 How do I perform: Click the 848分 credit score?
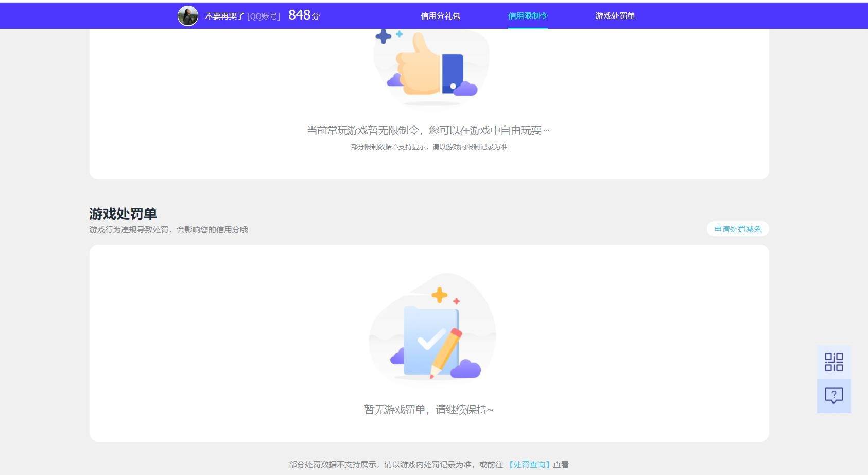[304, 15]
